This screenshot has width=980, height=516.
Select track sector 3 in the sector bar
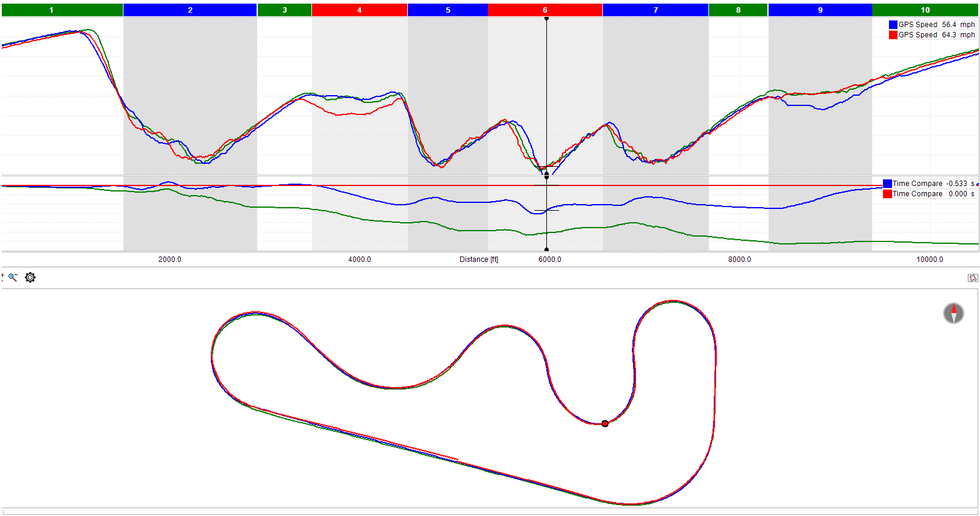pos(285,10)
